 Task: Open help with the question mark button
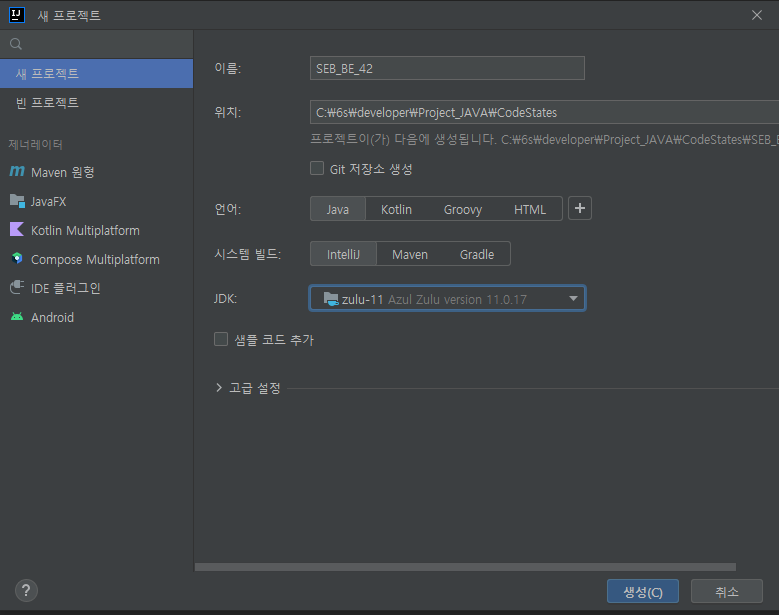click(26, 591)
